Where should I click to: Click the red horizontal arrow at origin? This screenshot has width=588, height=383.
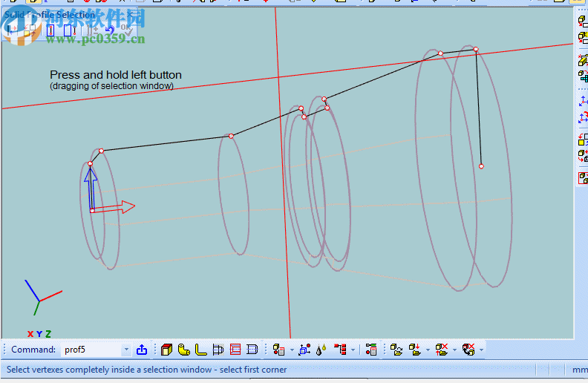tap(114, 208)
